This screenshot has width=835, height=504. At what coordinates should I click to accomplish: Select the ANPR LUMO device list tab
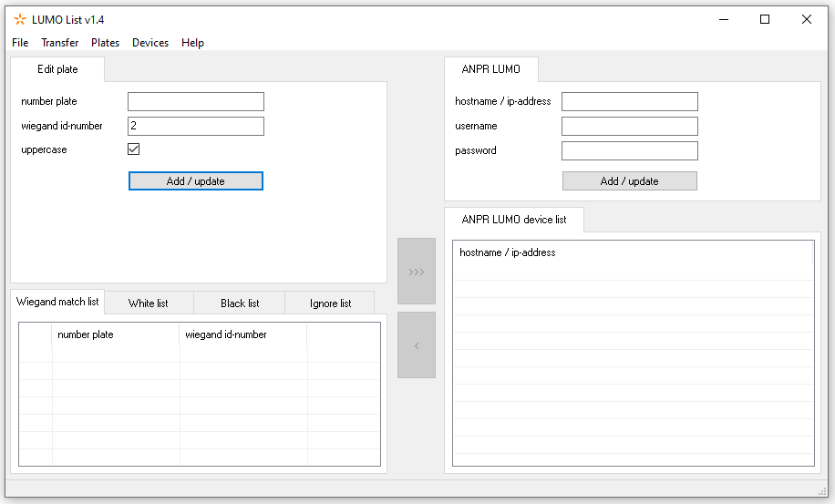(x=514, y=220)
